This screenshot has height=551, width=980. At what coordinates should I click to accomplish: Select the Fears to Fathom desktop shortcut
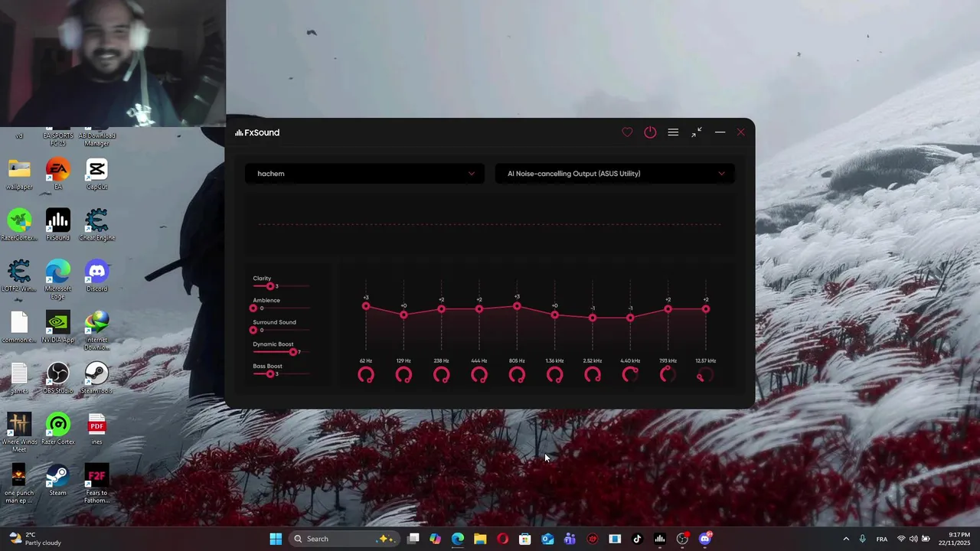tap(96, 484)
